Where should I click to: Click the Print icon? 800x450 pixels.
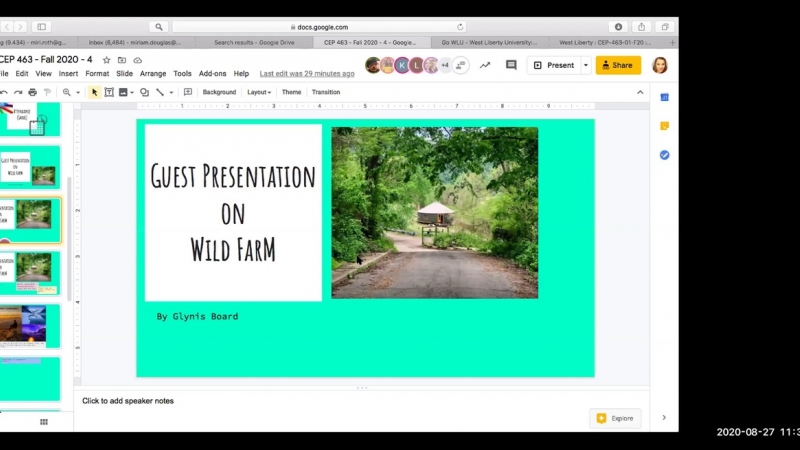(x=33, y=92)
